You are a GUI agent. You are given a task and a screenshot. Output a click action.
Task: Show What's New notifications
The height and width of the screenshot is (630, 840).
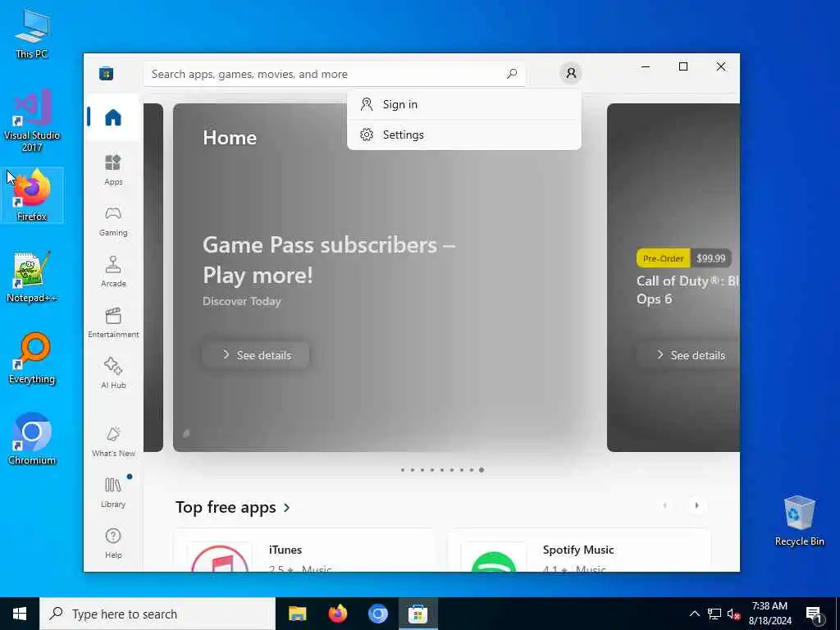(113, 441)
